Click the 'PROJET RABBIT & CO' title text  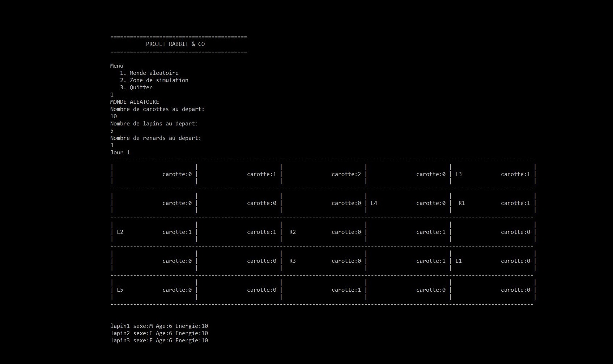pos(175,44)
